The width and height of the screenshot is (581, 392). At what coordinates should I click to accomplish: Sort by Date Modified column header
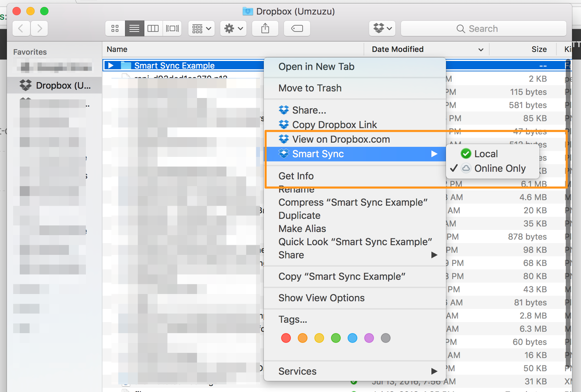(x=397, y=49)
